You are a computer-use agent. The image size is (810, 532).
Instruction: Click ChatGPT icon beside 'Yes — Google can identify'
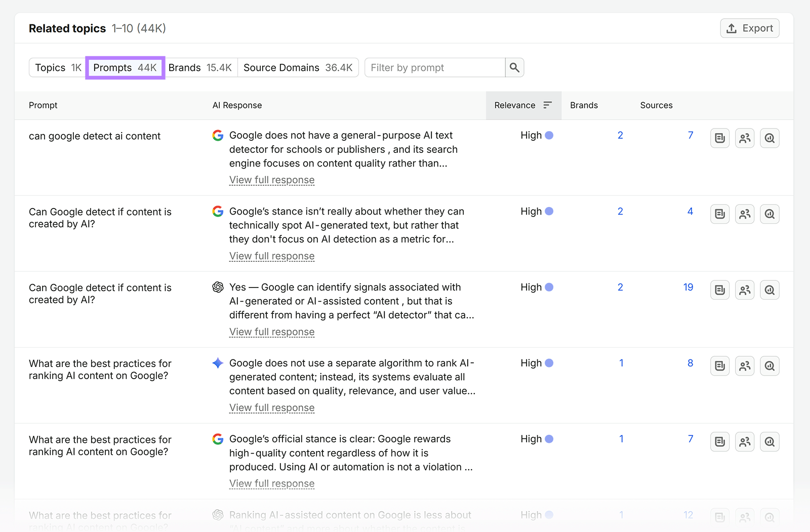(218, 287)
